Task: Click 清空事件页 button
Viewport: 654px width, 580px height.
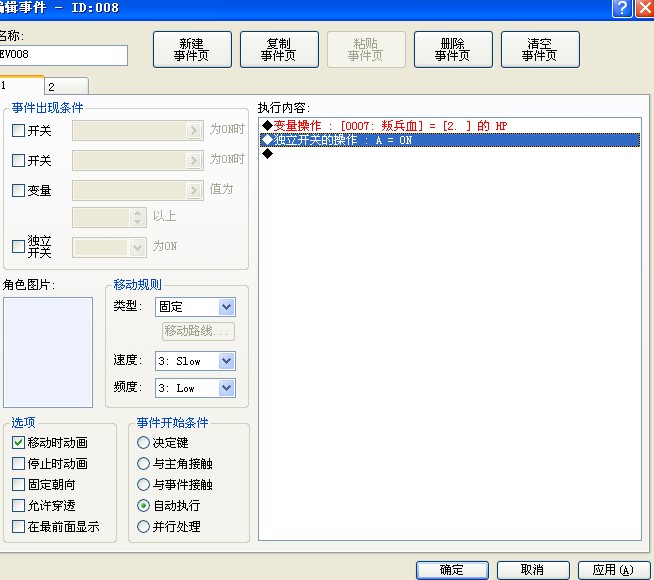Action: pos(540,49)
